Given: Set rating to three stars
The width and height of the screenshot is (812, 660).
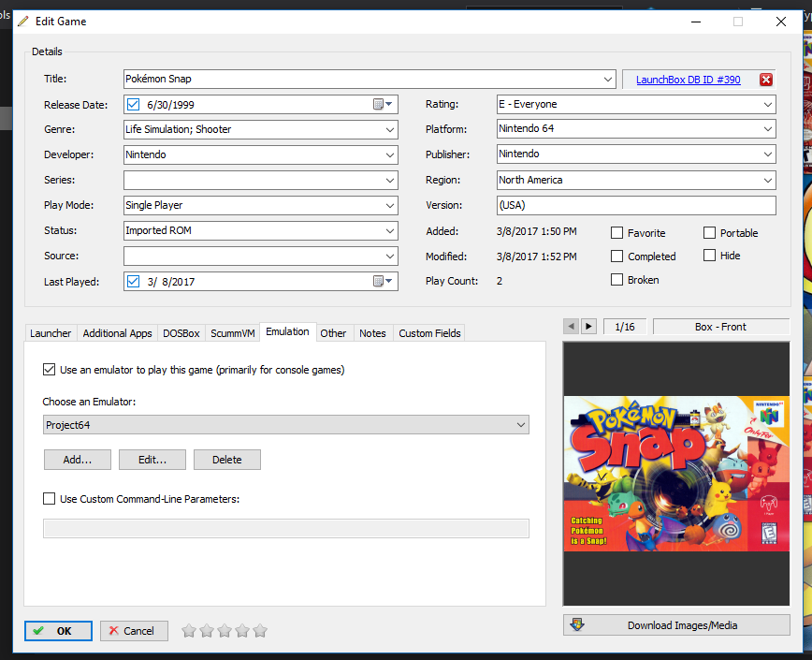Looking at the screenshot, I should click(225, 630).
